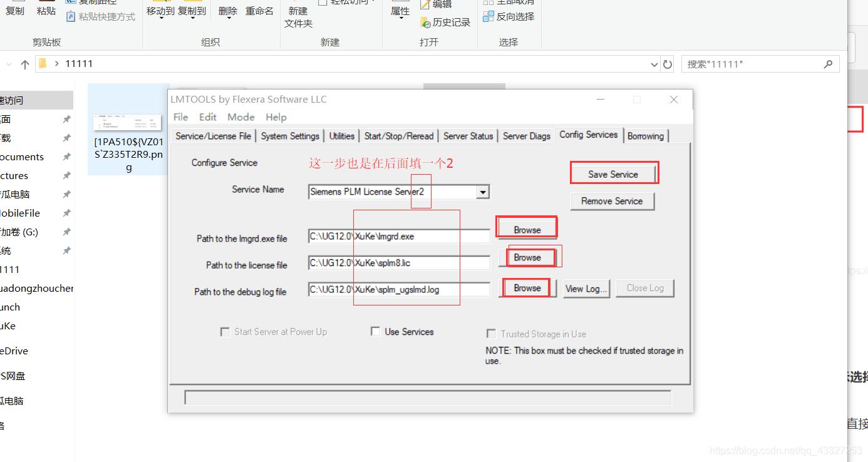Screen dimensions: 868x462
Task: Click the license file path field
Action: click(x=399, y=263)
